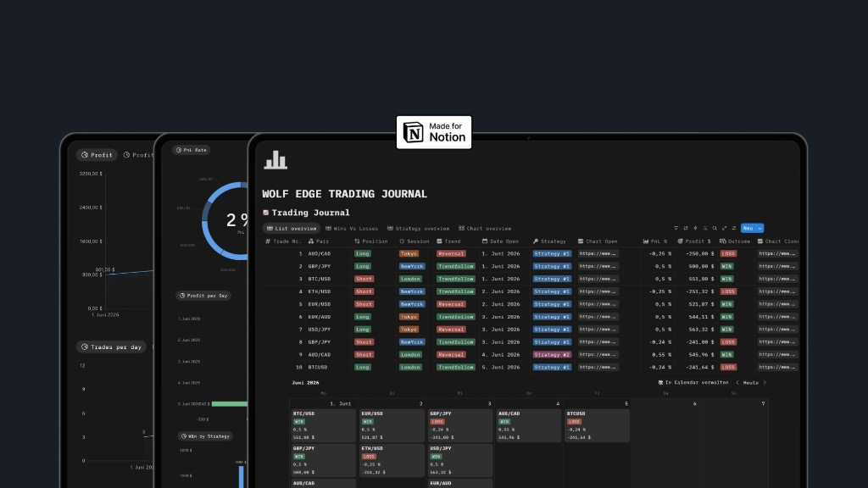Open the AUD/CAD calendar card on day 4
Screen dimensions: 868x488
coord(529,425)
